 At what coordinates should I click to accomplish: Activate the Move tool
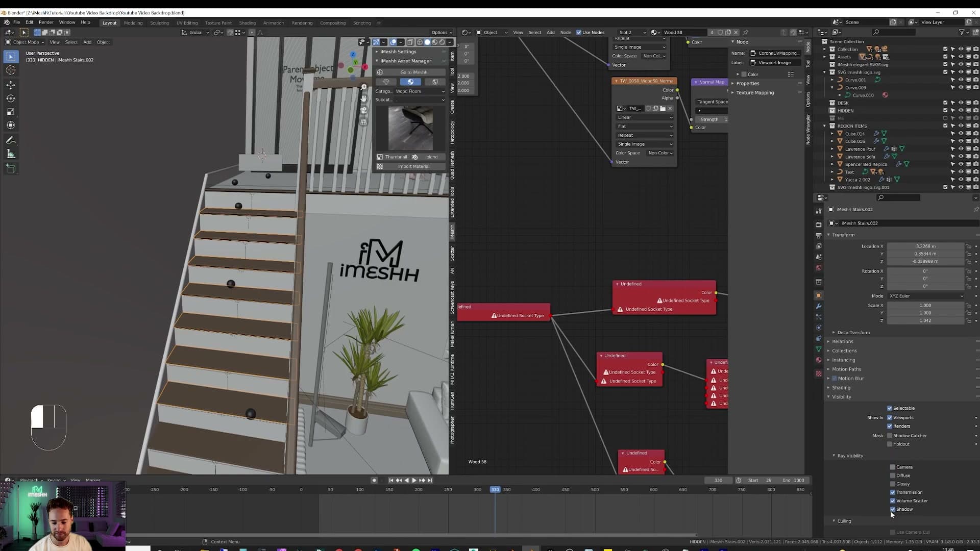pyautogui.click(x=11, y=85)
